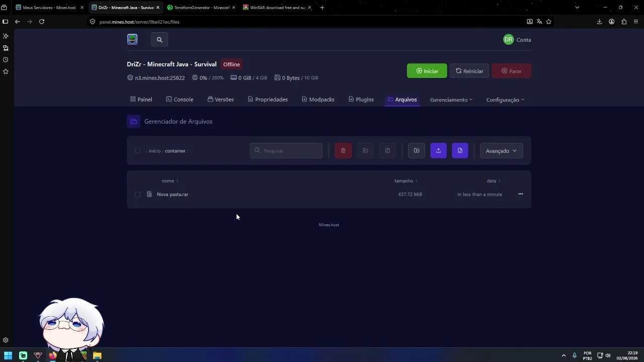Viewport: 644px width, 362px height.
Task: Go to the Propriedades tab
Action: point(268,100)
